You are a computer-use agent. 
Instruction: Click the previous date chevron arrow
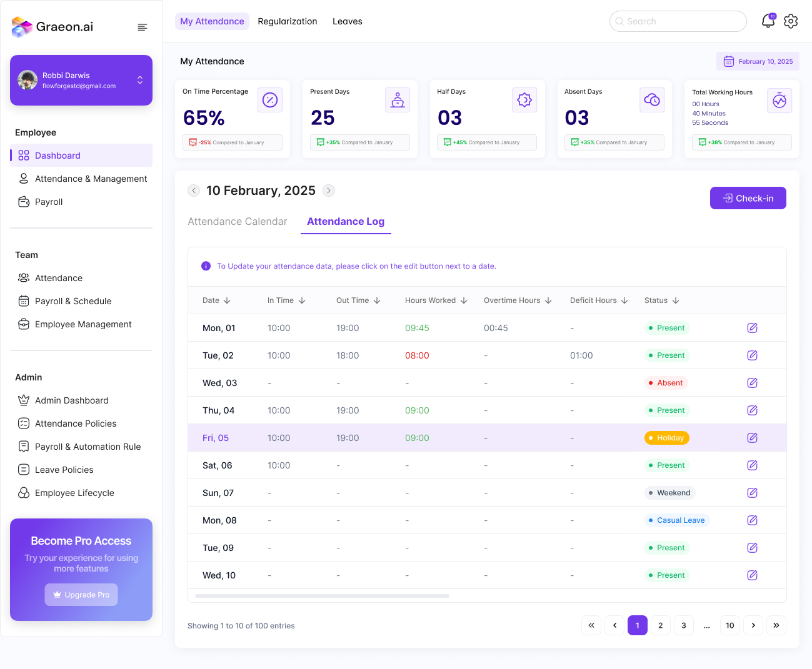[x=194, y=191]
